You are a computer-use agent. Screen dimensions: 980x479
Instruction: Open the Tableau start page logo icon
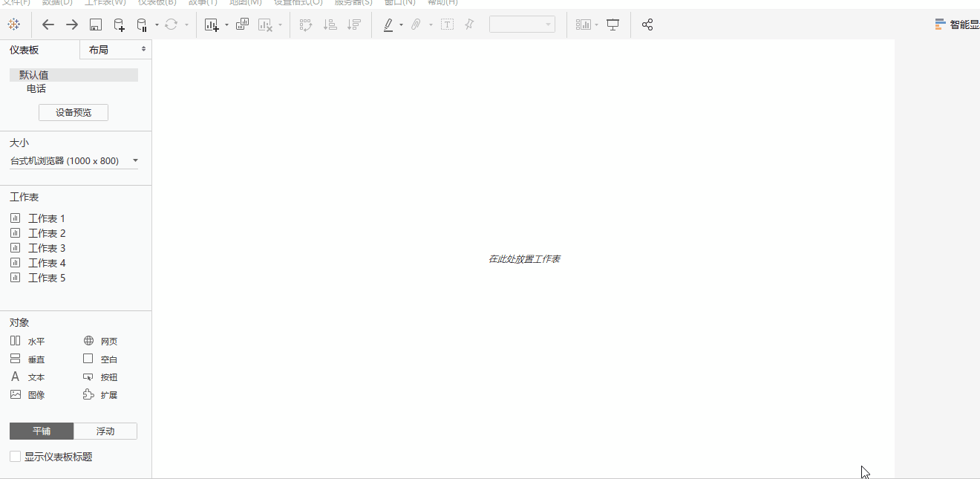(13, 25)
